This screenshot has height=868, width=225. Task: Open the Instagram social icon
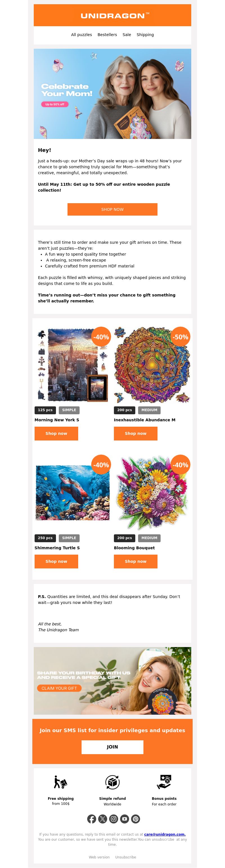(x=114, y=818)
